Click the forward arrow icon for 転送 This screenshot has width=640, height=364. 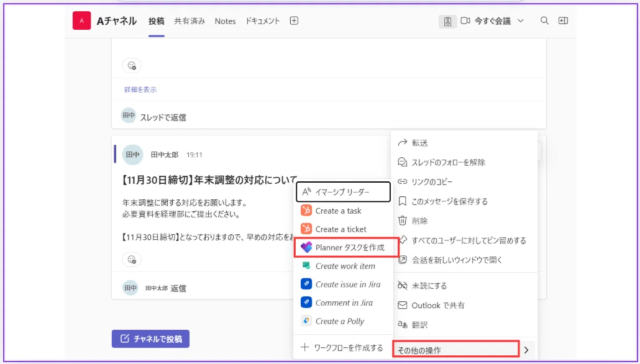(403, 142)
